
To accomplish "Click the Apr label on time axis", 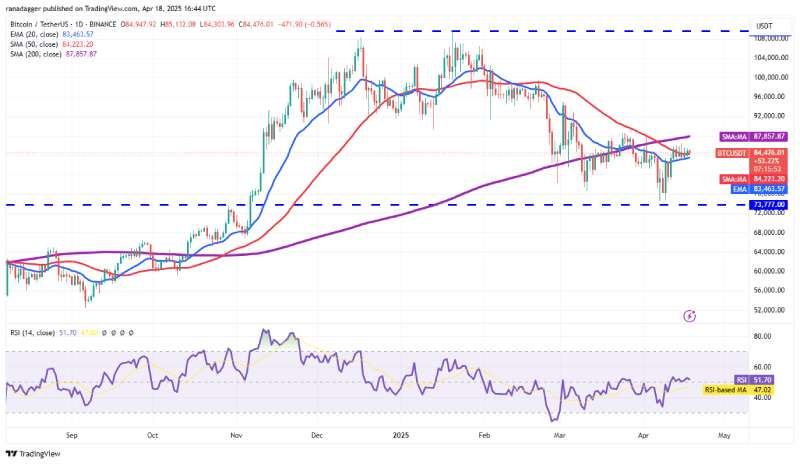I will pyautogui.click(x=643, y=435).
